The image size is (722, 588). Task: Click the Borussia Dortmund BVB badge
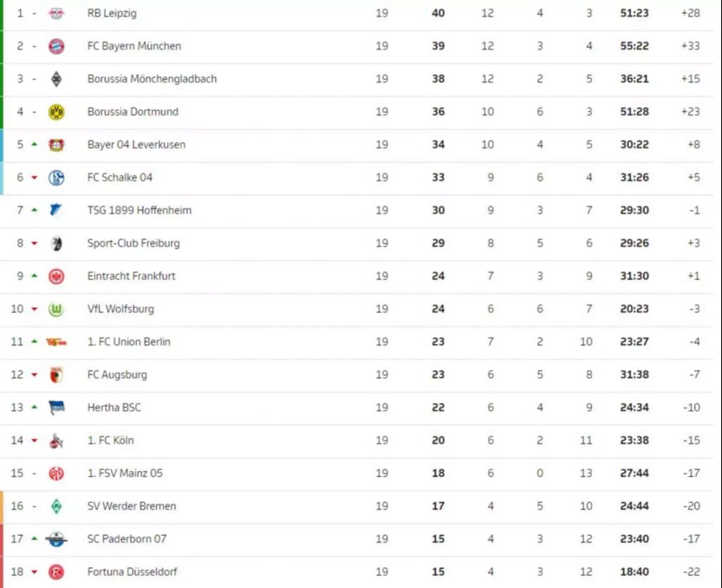pos(56,112)
